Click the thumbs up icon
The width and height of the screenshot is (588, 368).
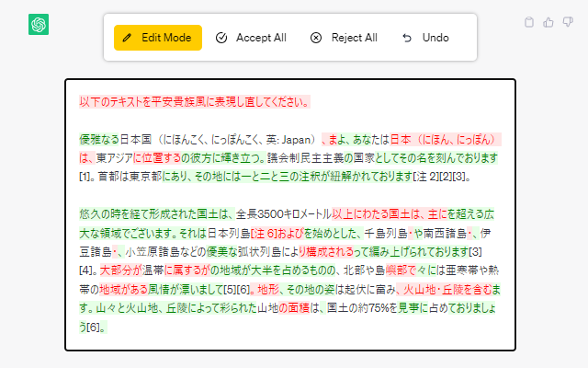point(548,22)
